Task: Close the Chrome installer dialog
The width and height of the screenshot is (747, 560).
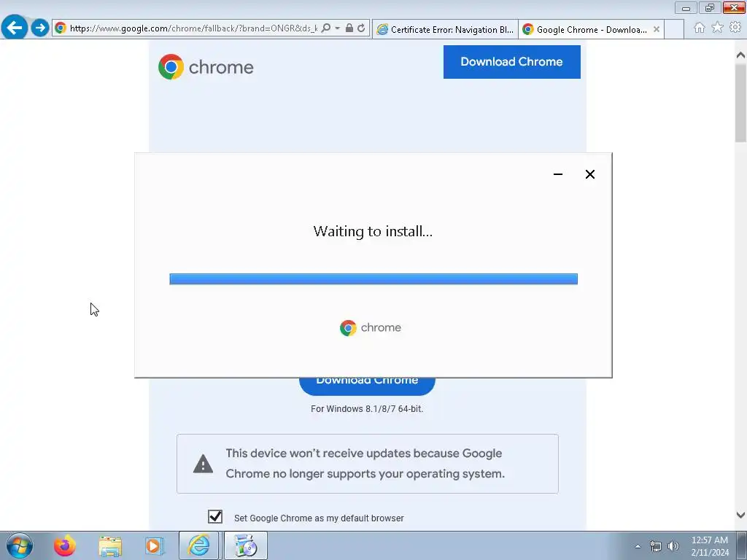Action: [x=589, y=174]
